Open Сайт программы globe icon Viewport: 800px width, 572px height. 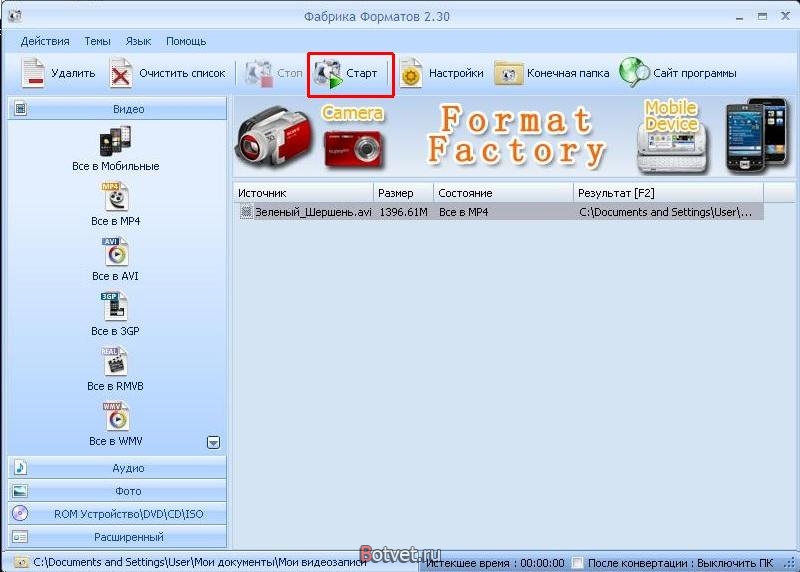(x=634, y=72)
